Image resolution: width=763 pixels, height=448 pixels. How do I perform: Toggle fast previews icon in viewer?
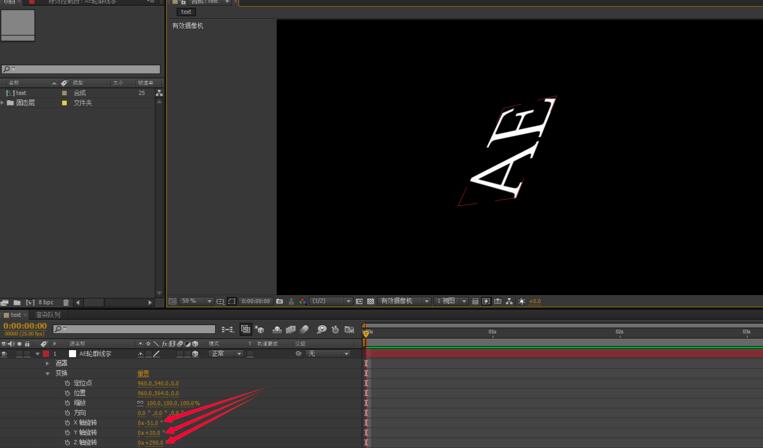[486, 302]
